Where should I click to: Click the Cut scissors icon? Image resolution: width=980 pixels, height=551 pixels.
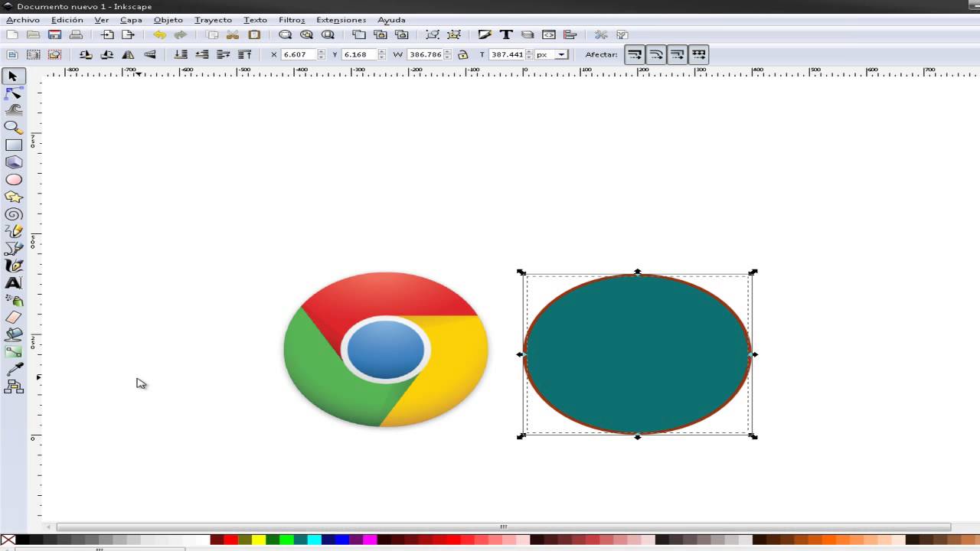point(233,34)
